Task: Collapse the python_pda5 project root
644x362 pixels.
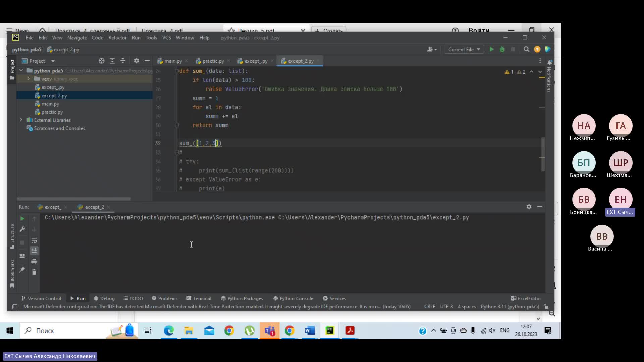Action: click(21, 70)
